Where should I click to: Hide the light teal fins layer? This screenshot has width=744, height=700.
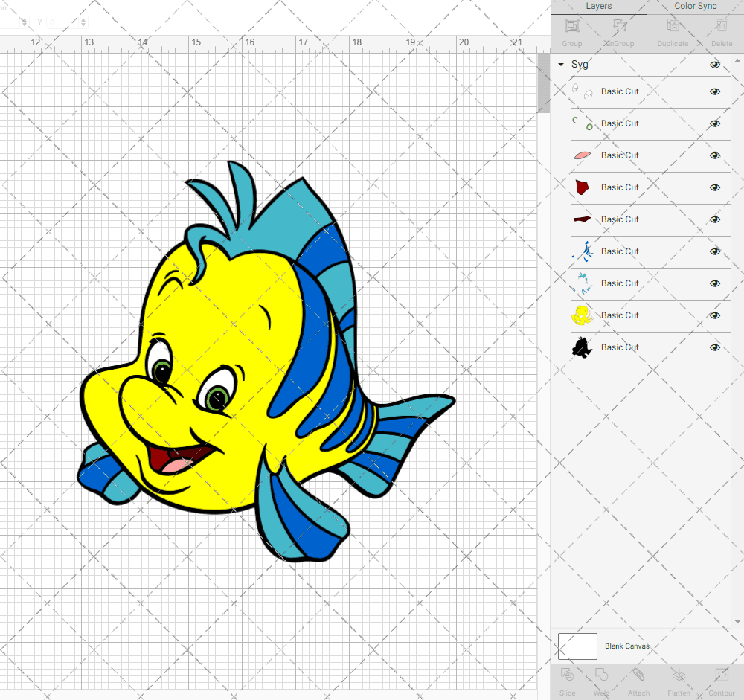715,283
